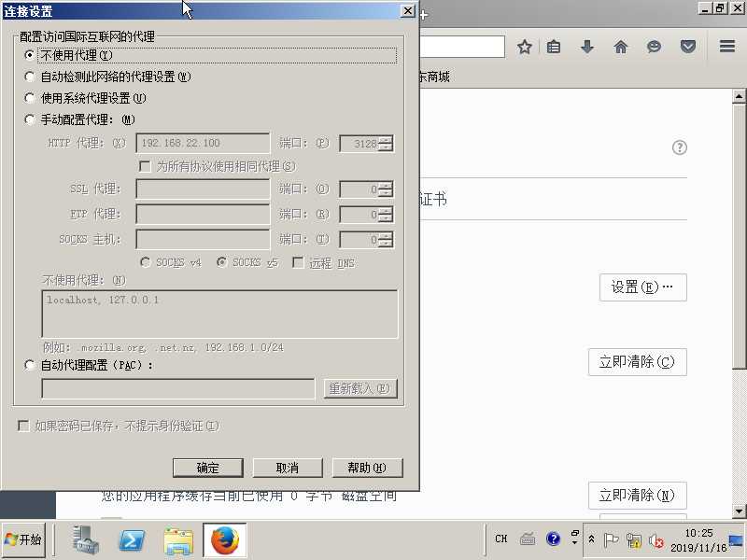Select SOCKS v5 radio button
The width and height of the screenshot is (747, 560).
pos(221,262)
